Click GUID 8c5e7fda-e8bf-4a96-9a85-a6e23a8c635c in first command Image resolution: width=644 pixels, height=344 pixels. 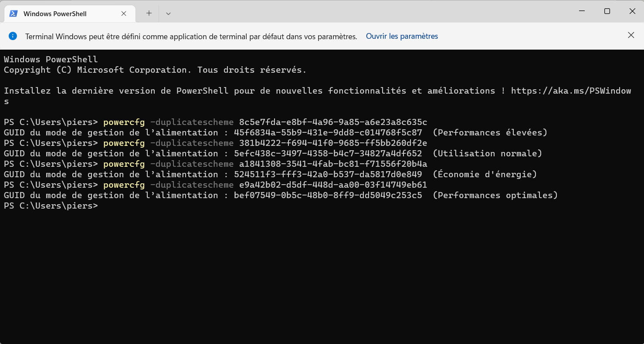click(x=333, y=122)
